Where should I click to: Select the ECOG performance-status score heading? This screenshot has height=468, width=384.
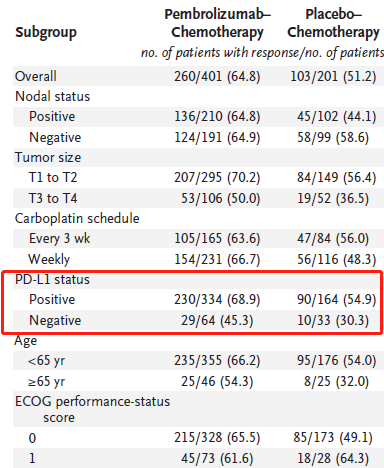click(92, 409)
